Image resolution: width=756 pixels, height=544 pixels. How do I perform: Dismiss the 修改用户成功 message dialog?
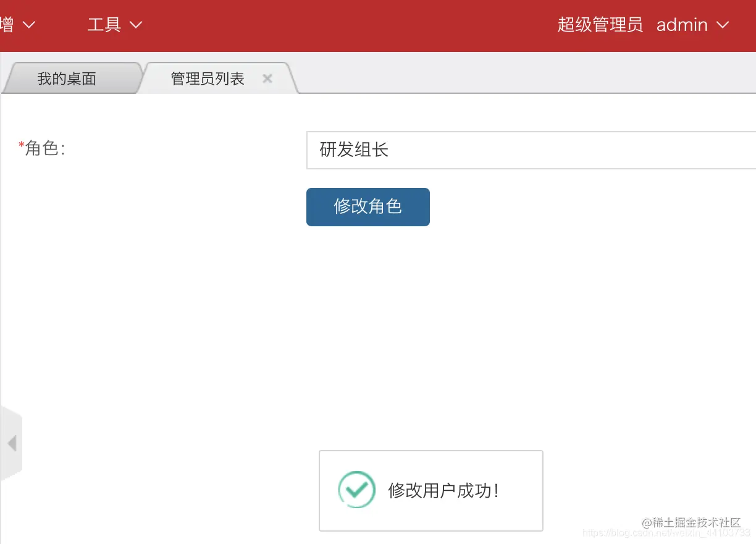coord(431,490)
